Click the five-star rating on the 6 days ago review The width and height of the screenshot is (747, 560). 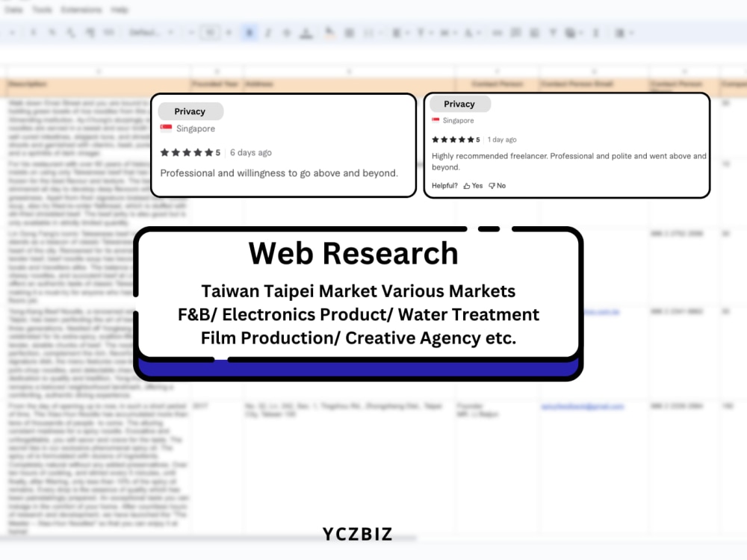(x=190, y=152)
